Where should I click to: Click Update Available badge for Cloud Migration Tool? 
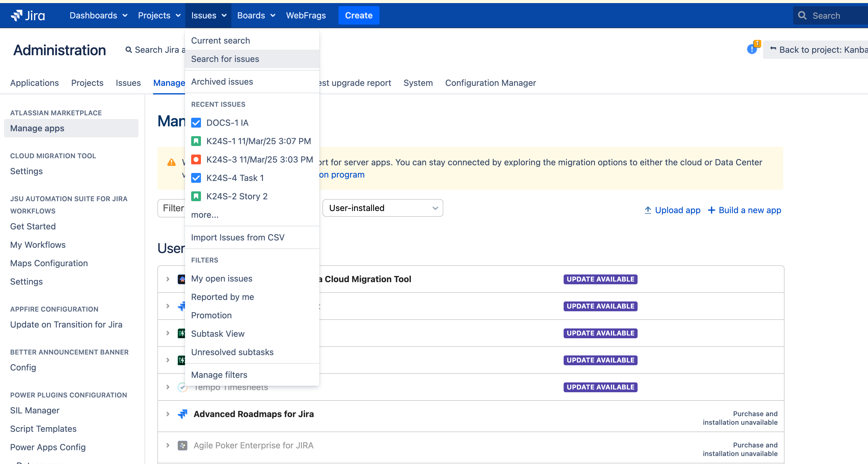(600, 279)
